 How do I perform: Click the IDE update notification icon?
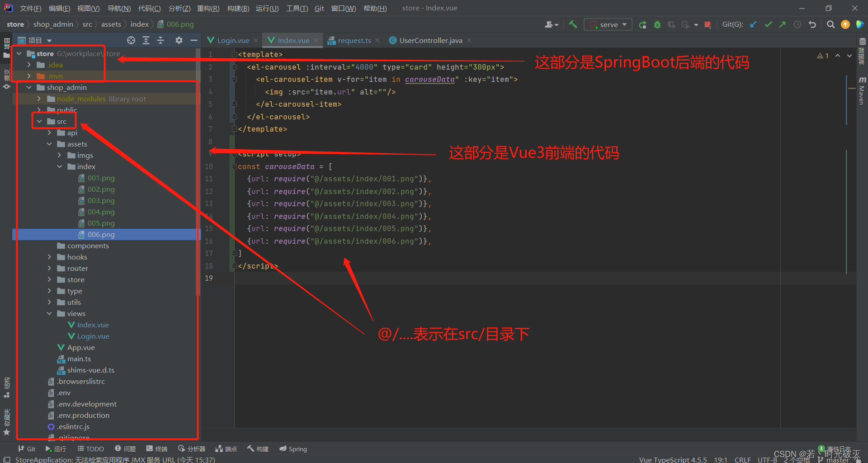tap(845, 24)
